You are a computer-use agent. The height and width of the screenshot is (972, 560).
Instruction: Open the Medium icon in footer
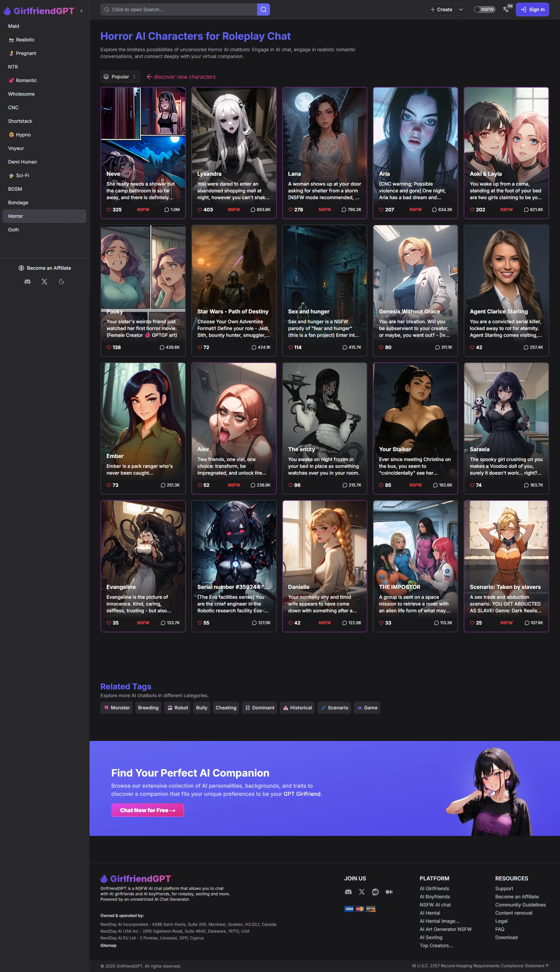tap(389, 892)
